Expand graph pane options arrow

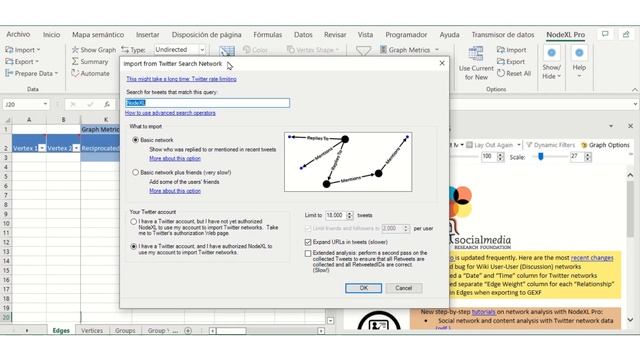click(611, 126)
